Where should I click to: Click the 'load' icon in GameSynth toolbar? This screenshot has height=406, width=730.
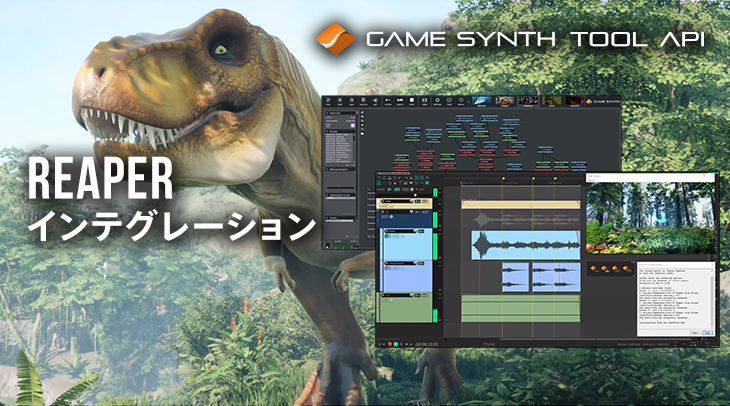[340, 101]
